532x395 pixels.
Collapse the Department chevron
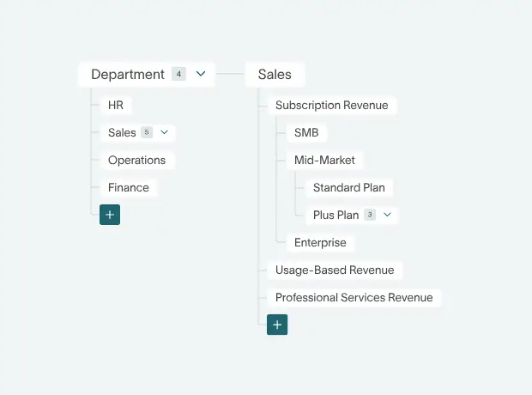click(x=201, y=74)
